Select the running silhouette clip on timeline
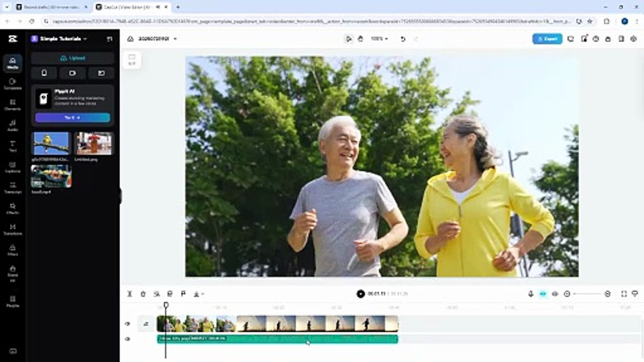The image size is (644, 362). (x=317, y=323)
